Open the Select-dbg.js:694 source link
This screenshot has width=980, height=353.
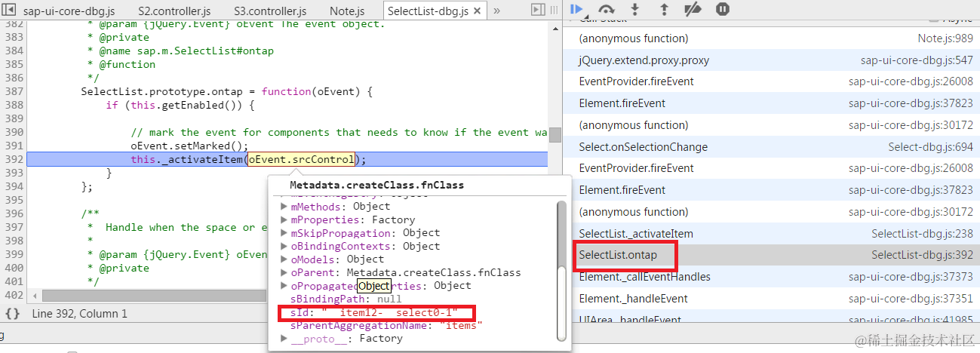click(x=930, y=147)
